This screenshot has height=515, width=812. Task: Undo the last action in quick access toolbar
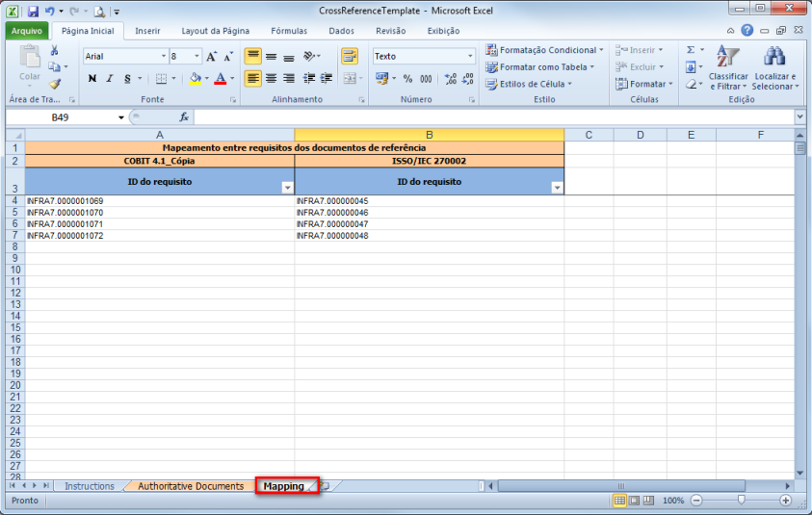[50, 11]
